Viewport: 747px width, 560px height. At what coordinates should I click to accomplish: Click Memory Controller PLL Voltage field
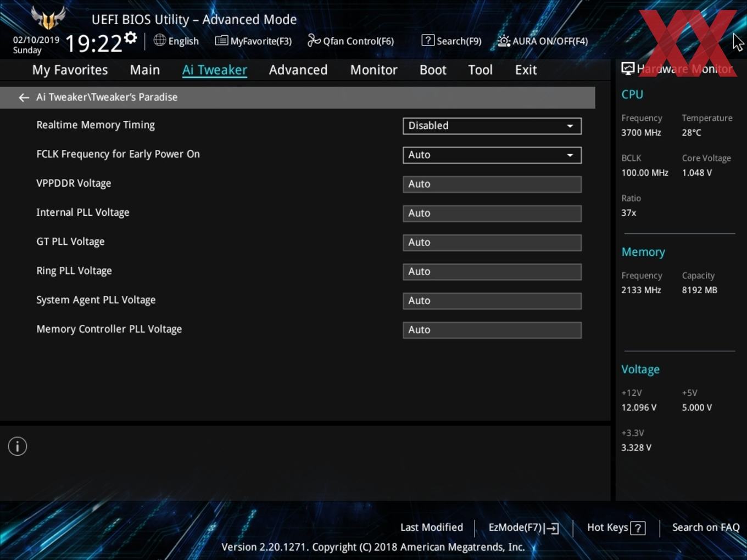pyautogui.click(x=492, y=329)
